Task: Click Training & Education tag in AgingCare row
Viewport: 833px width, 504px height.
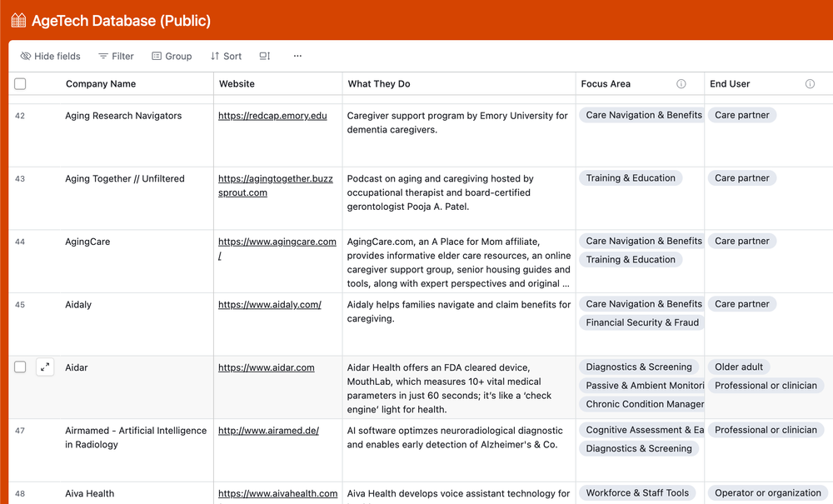Action: [x=631, y=260]
